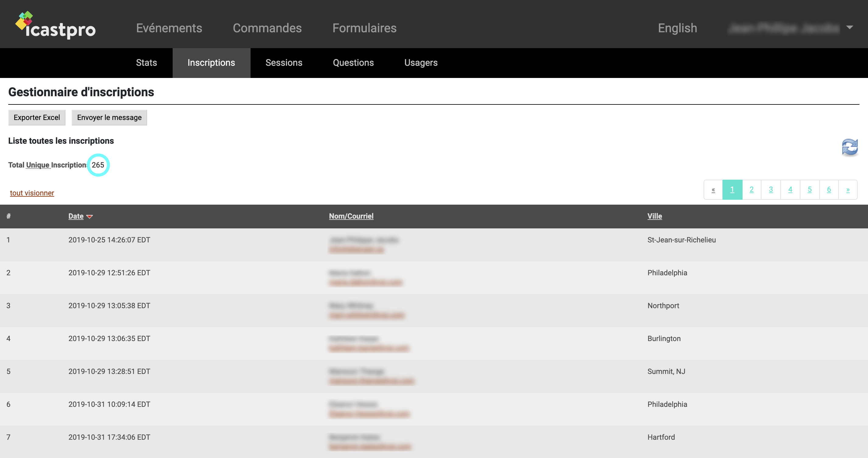
Task: Go to next page with » arrow
Action: 848,190
